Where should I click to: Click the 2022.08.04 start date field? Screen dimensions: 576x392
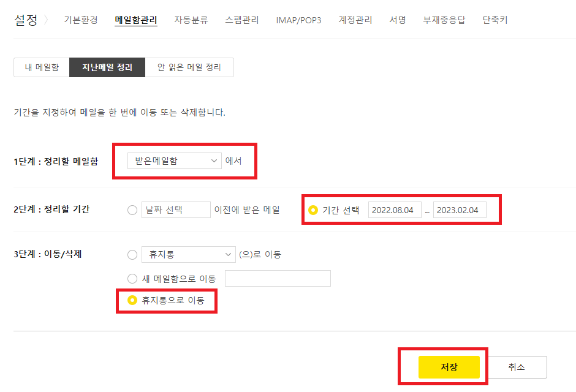395,209
